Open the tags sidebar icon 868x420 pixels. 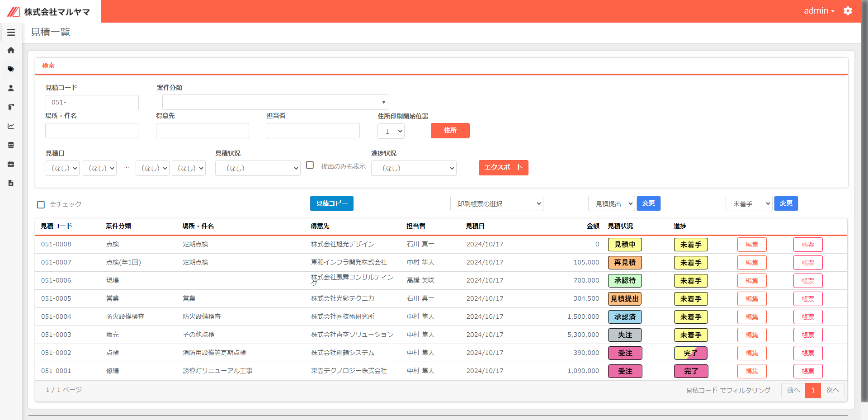11,69
